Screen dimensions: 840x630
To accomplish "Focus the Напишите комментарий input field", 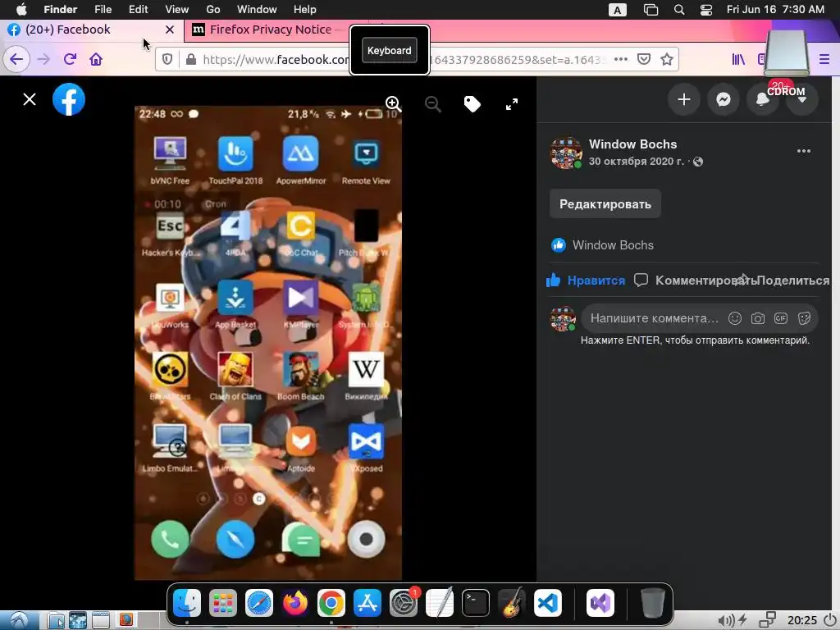I will click(x=654, y=318).
